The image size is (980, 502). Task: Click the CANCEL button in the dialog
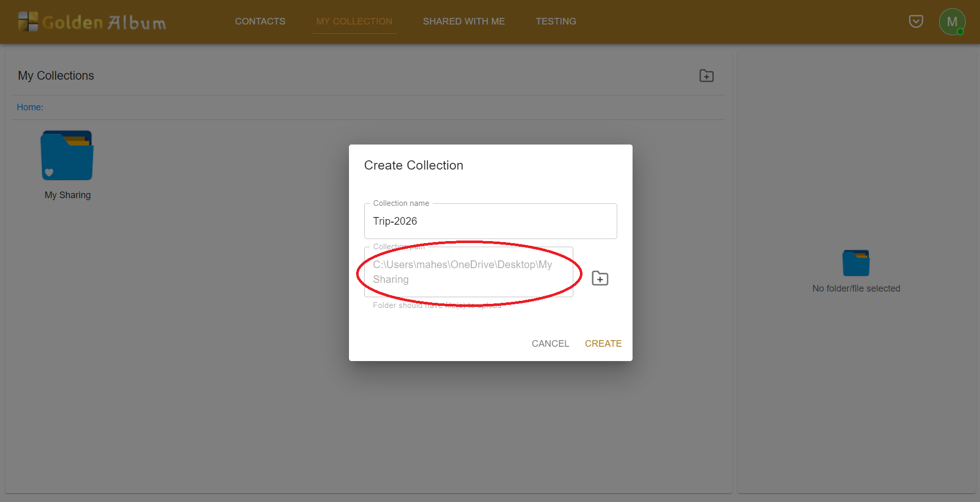pyautogui.click(x=550, y=343)
